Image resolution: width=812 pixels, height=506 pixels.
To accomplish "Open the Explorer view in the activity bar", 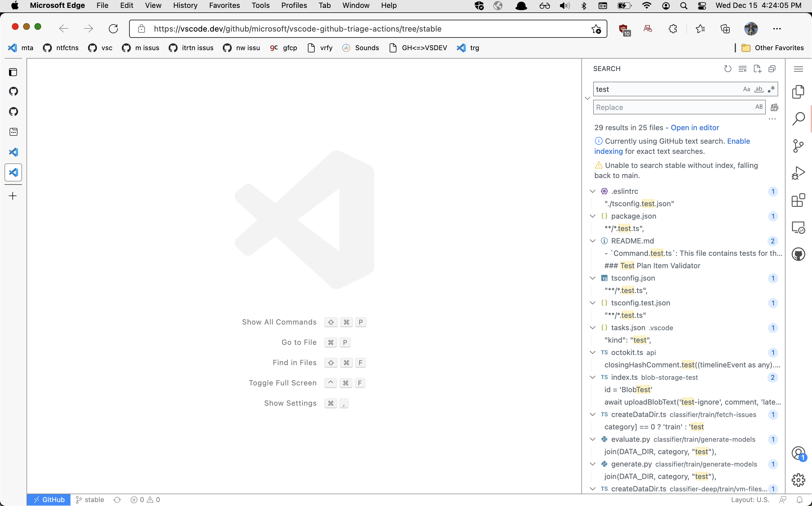I will click(x=798, y=92).
